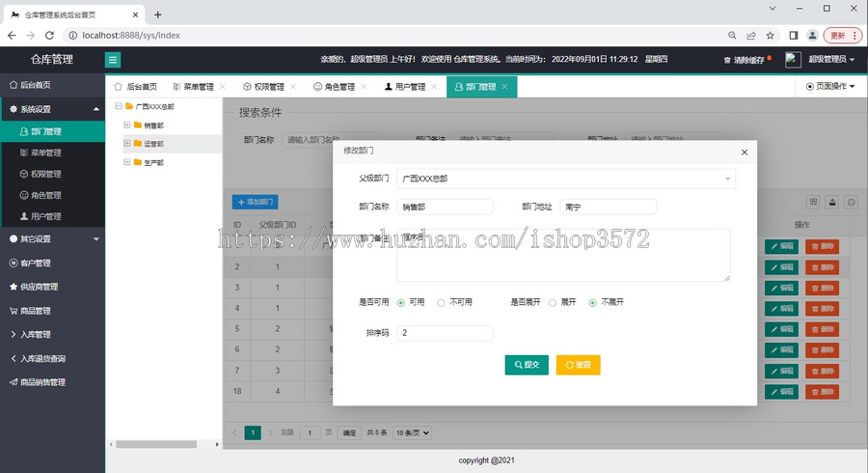The width and height of the screenshot is (868, 473).
Task: Open 超级管理员 account dropdown
Action: coord(831,59)
